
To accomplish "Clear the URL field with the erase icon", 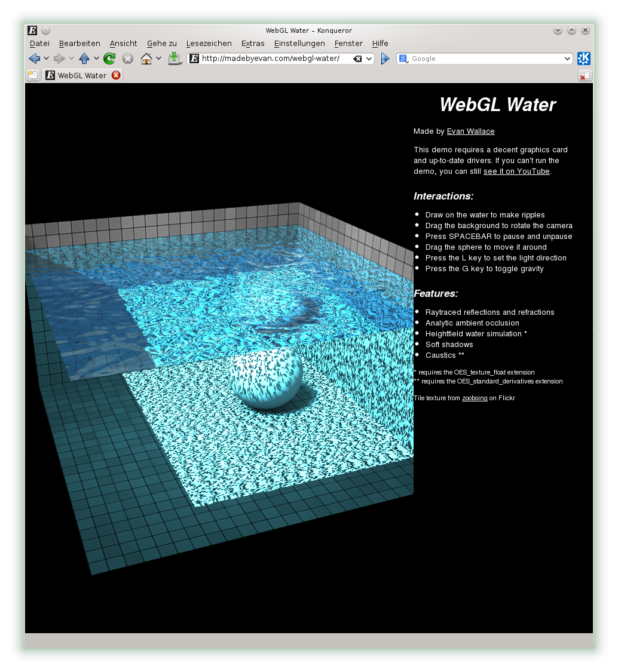I will [x=357, y=59].
